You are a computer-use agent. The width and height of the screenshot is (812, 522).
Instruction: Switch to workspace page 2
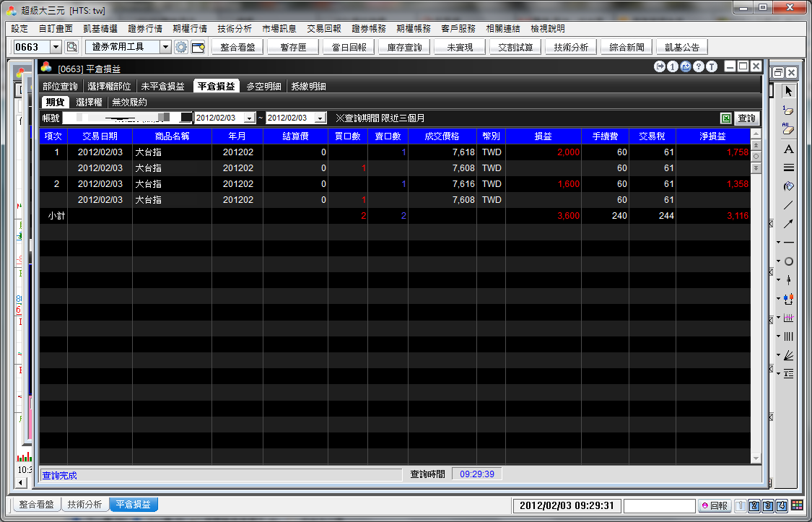(x=755, y=506)
